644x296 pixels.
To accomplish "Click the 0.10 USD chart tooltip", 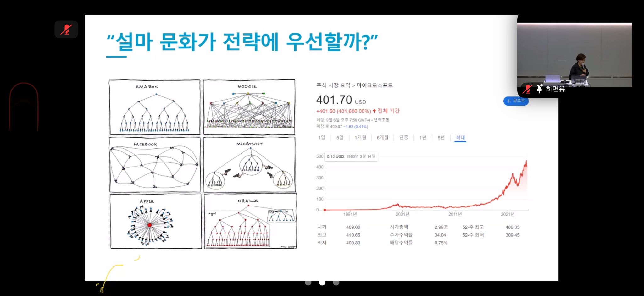I will point(351,156).
